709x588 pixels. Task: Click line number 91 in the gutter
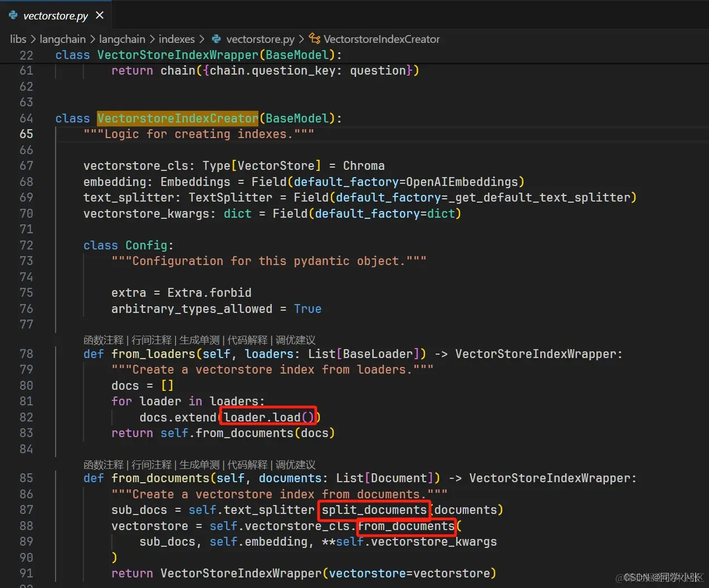coord(26,574)
